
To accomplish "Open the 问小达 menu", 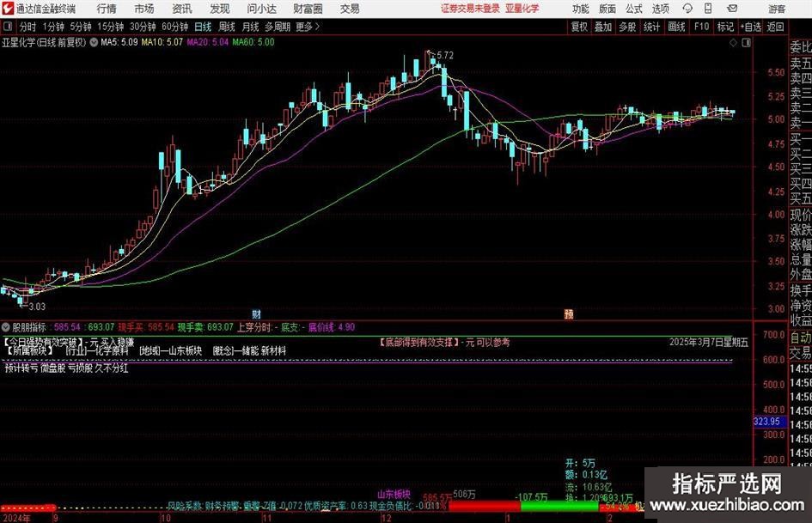I will [262, 9].
